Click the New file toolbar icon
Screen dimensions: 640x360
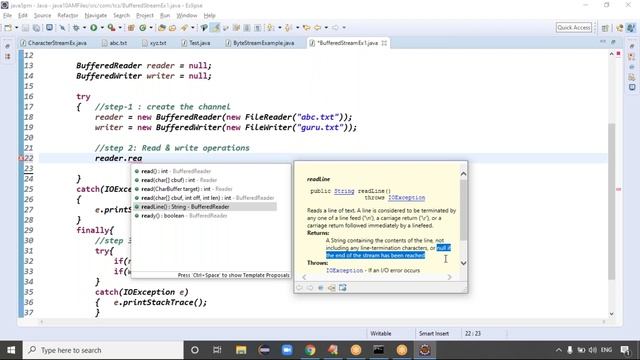pos(8,28)
